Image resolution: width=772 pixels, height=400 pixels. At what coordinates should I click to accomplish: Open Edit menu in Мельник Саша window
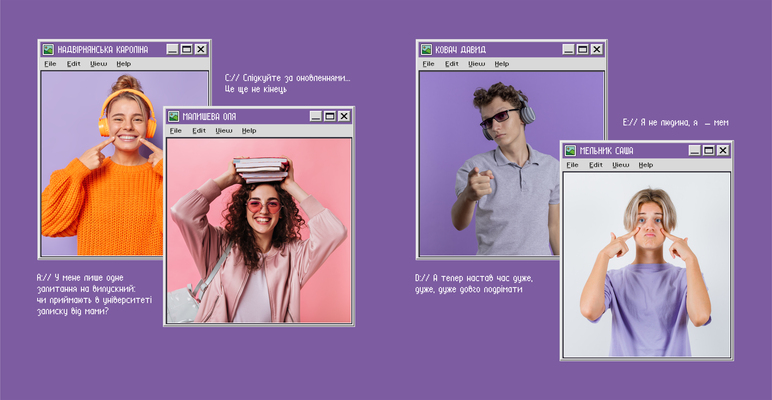(596, 165)
